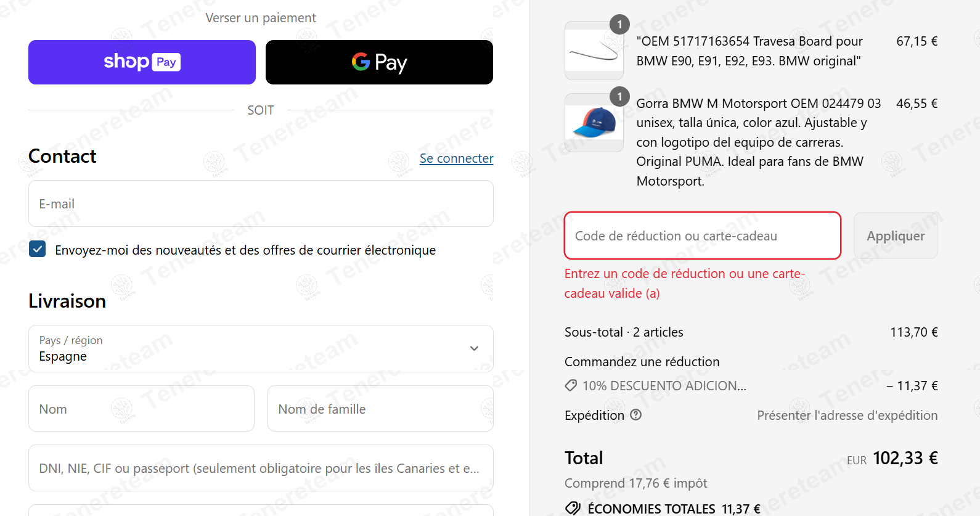Click the 46,55 € price
The height and width of the screenshot is (516, 980).
(917, 104)
